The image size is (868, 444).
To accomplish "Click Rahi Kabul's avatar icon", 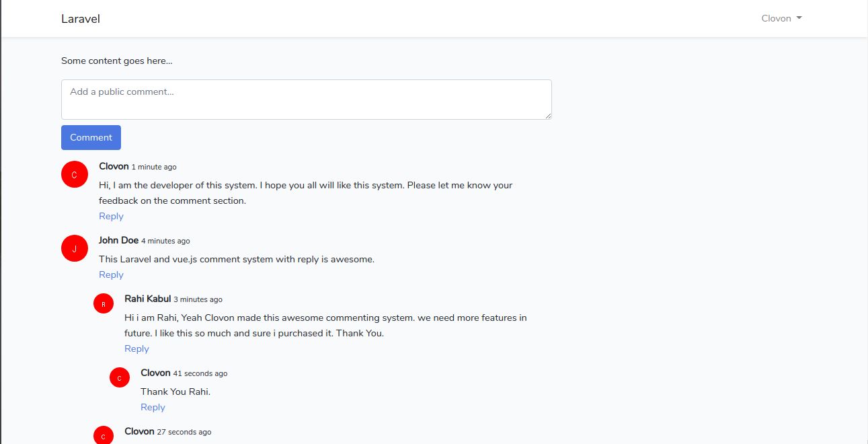I will (x=104, y=303).
